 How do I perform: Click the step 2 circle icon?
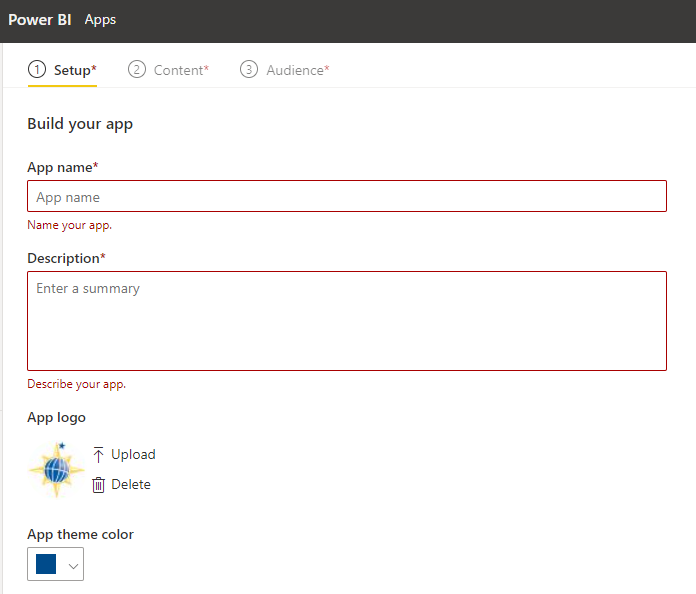coord(137,70)
